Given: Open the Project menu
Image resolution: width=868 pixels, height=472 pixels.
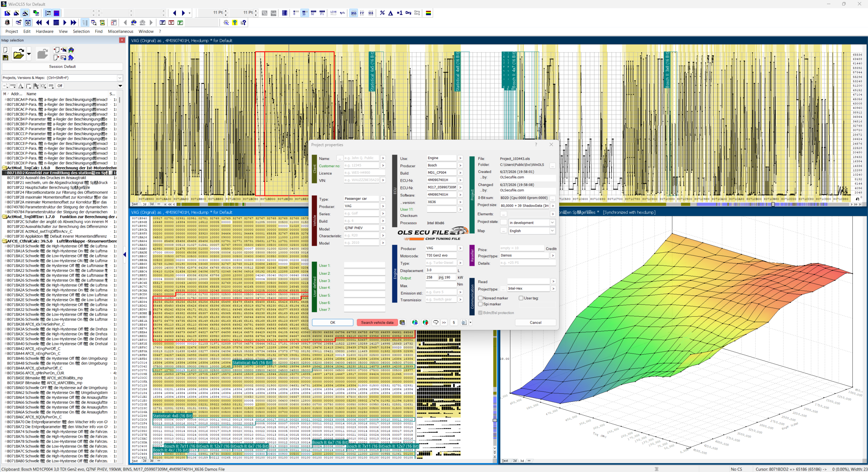Looking at the screenshot, I should pyautogui.click(x=12, y=32).
